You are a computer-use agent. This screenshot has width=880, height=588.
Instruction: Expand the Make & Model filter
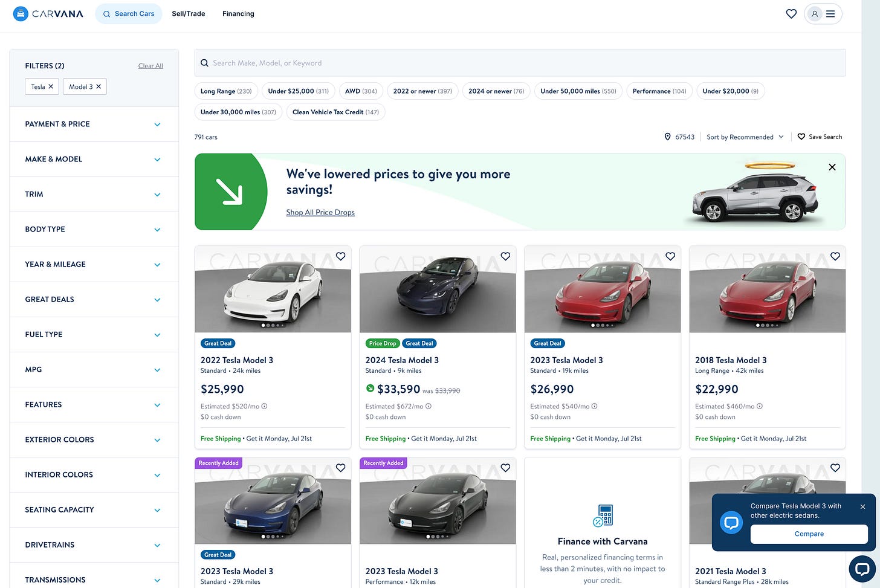pyautogui.click(x=94, y=159)
